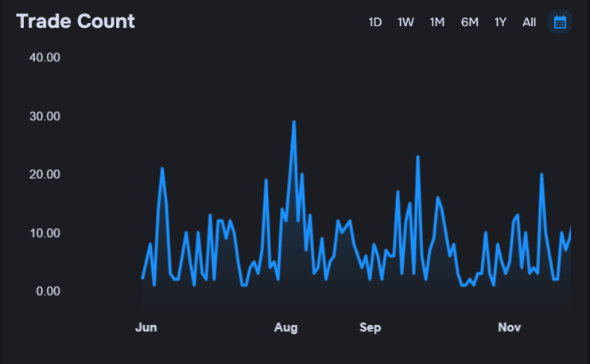This screenshot has height=364, width=590.
Task: Switch chart to 1W range
Action: tap(406, 22)
